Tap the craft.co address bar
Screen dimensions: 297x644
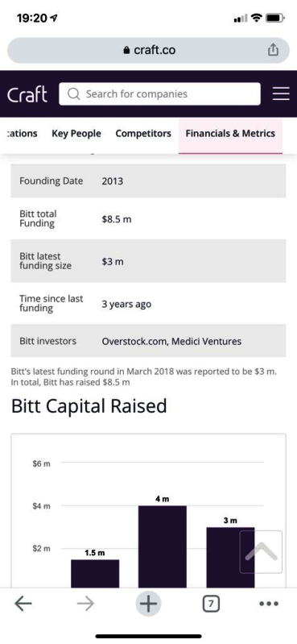click(x=148, y=50)
